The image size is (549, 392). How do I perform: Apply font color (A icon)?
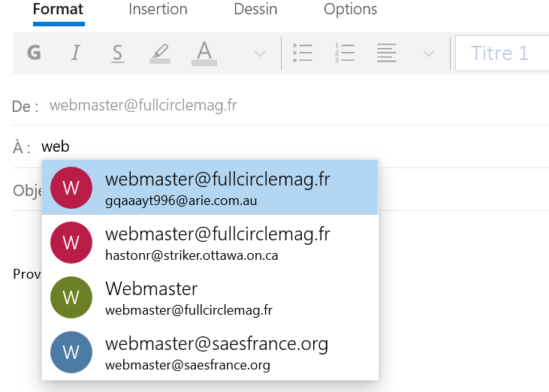204,53
